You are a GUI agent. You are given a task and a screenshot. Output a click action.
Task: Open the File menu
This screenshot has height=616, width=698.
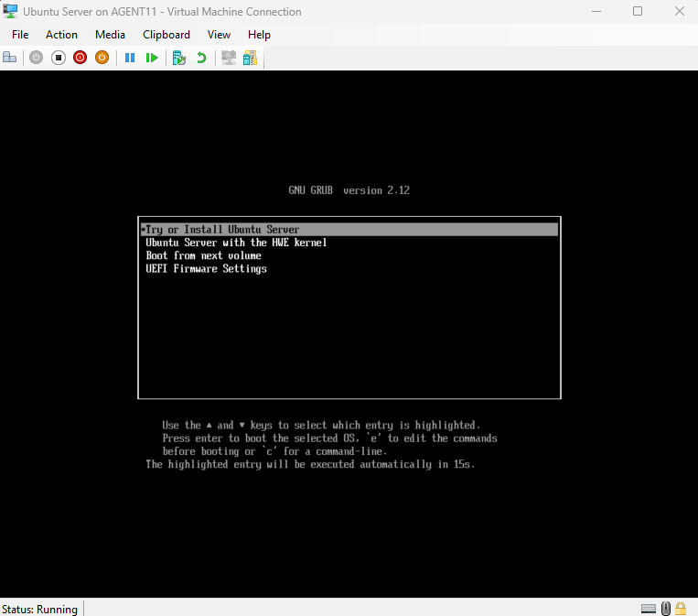tap(20, 35)
